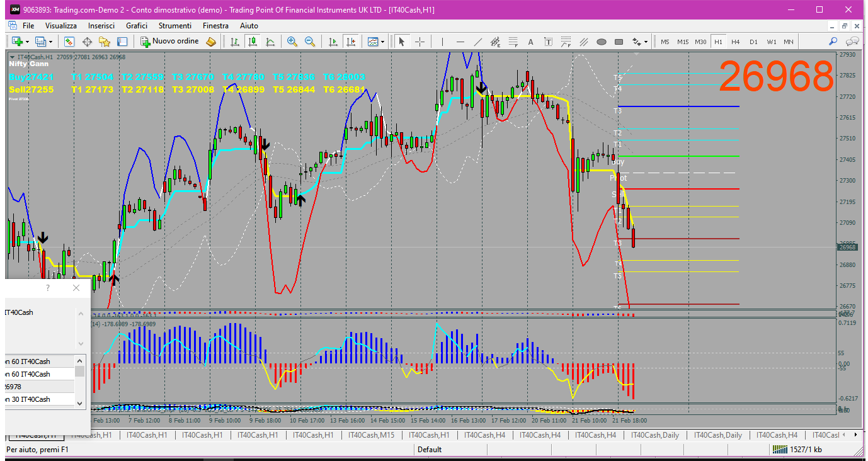
Task: Toggle the Data Window target icon
Action: (87, 42)
